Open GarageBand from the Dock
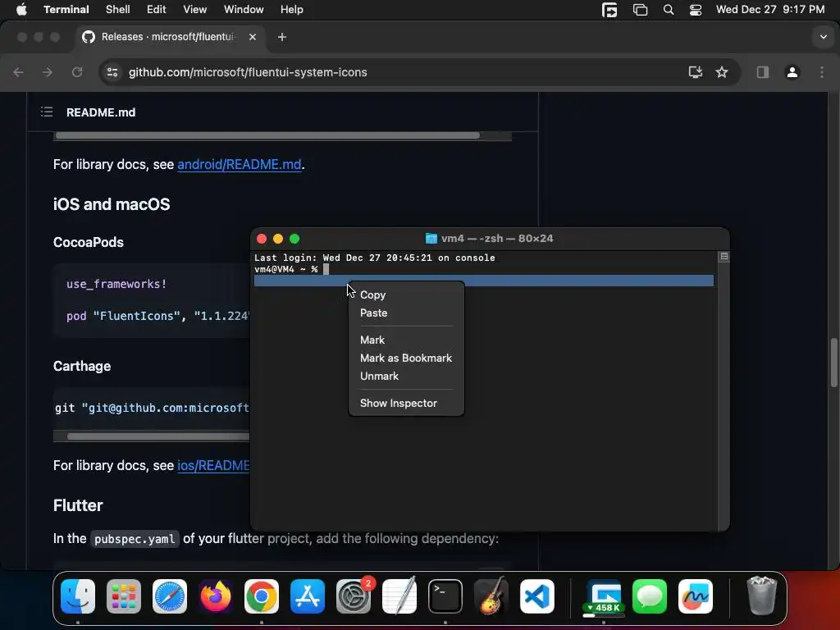 pyautogui.click(x=491, y=596)
